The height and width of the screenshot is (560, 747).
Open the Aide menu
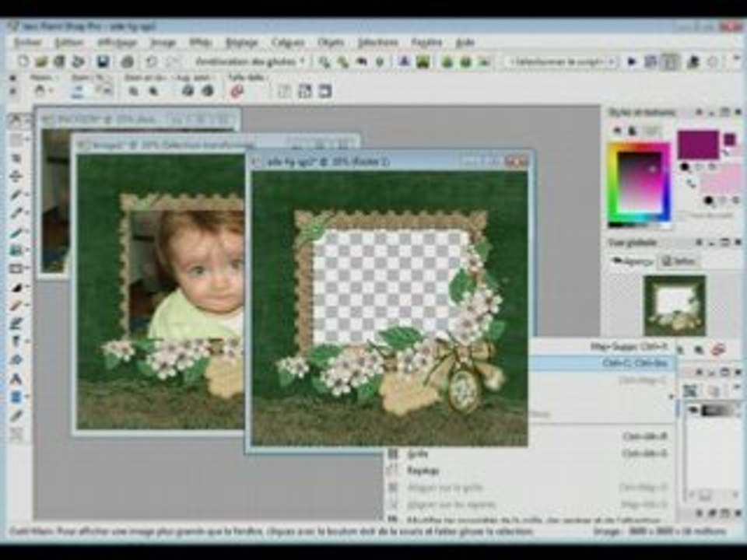[x=465, y=42]
